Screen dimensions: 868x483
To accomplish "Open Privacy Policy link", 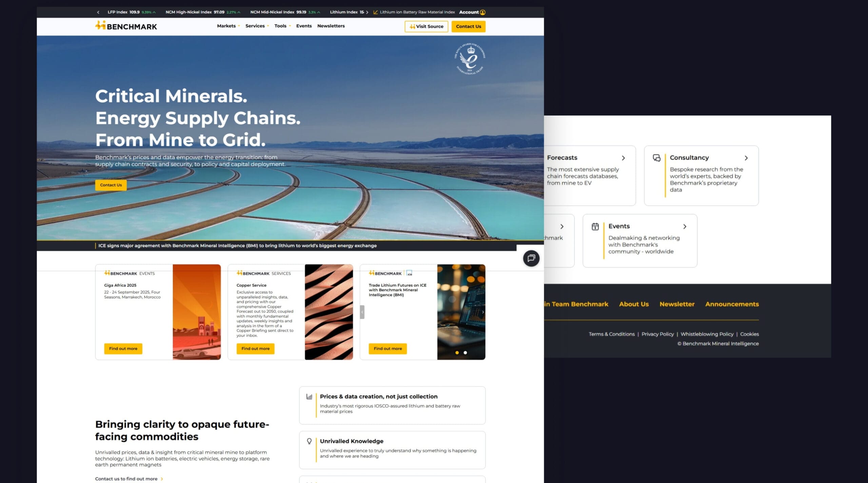I will tap(657, 334).
